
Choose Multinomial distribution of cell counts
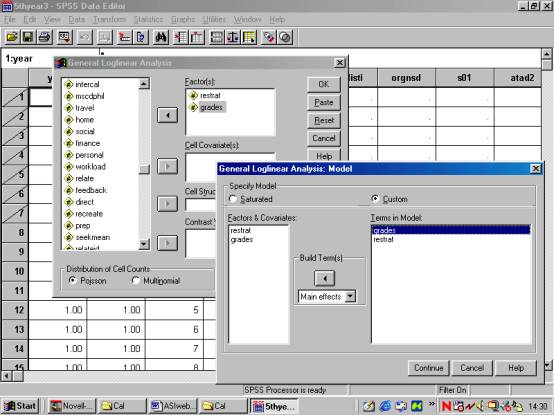(156, 280)
